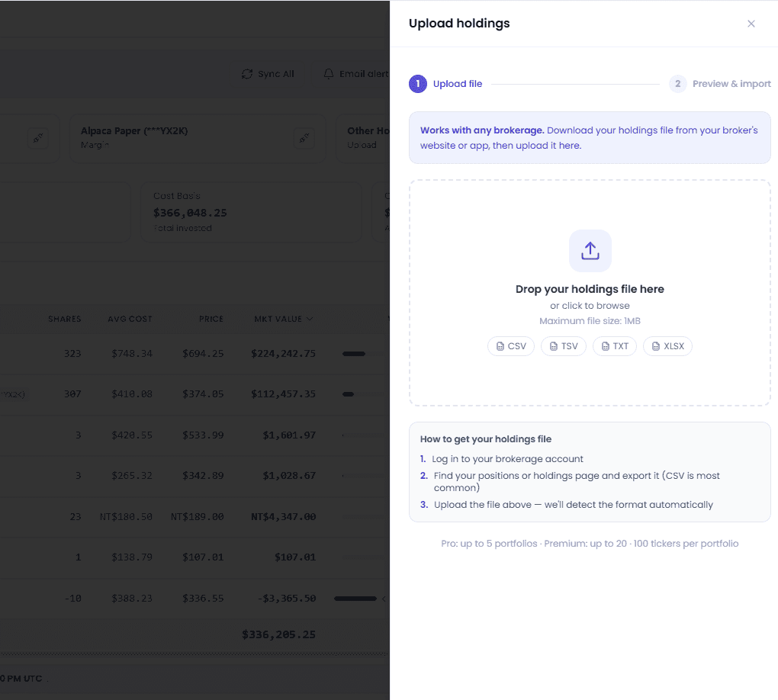The image size is (778, 700).
Task: Click the AVG COST column header
Action: coord(130,319)
